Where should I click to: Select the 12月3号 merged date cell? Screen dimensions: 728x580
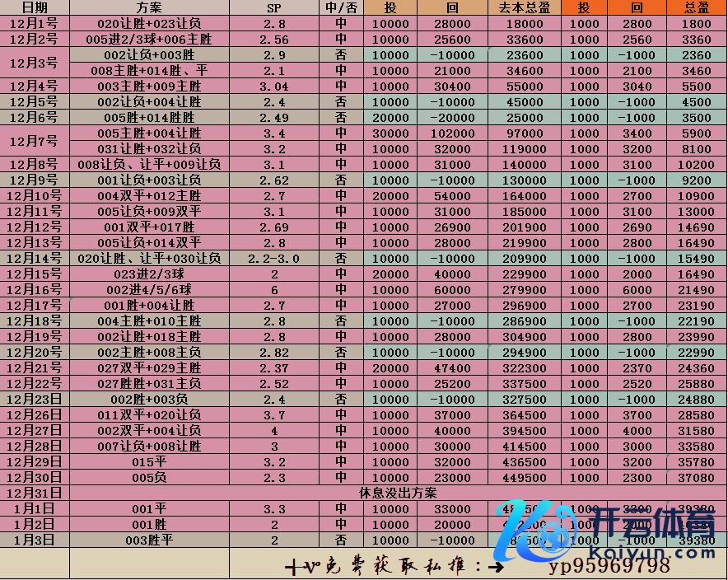tap(35, 63)
